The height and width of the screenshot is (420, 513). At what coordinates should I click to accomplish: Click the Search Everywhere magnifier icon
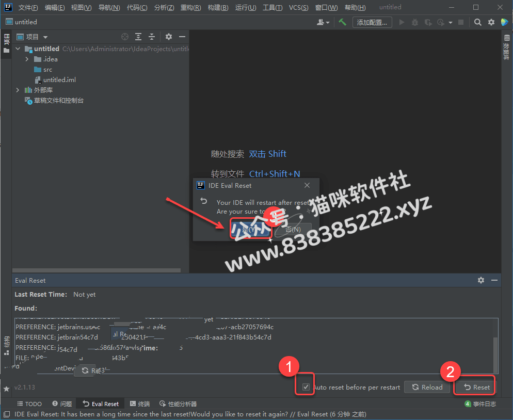click(x=478, y=22)
